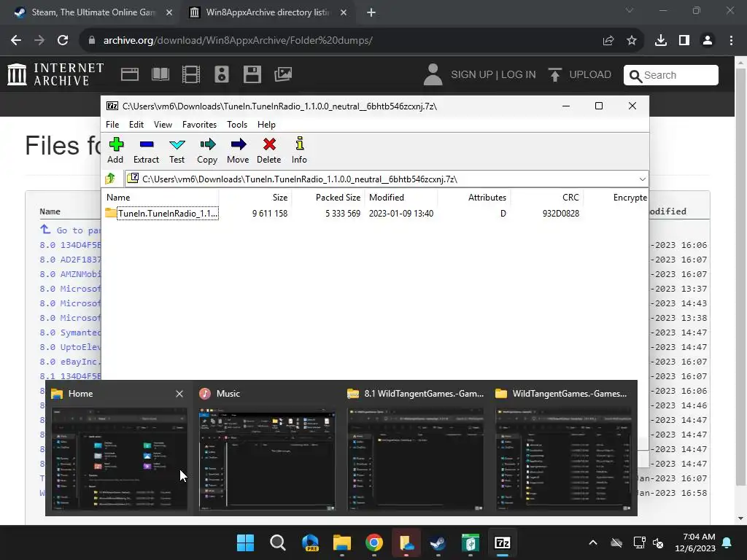Click the Chrome icon in taskbar
The height and width of the screenshot is (560, 747).
374,542
